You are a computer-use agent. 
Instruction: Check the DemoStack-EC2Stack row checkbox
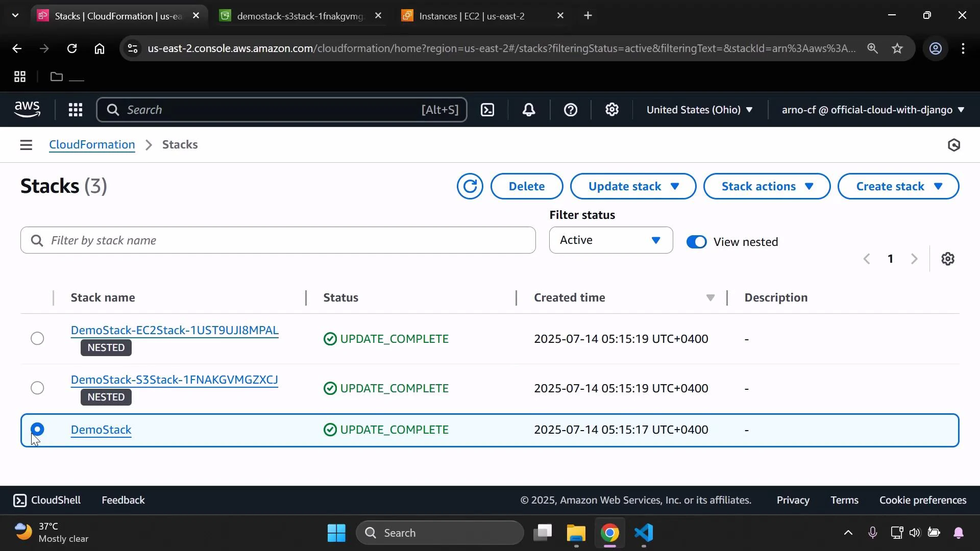pyautogui.click(x=37, y=338)
